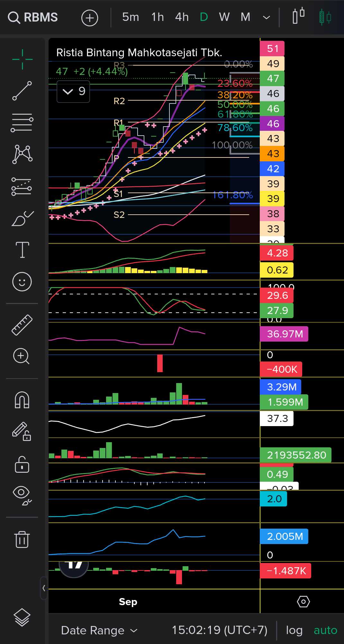Tap the R2 pivot level label

(119, 101)
